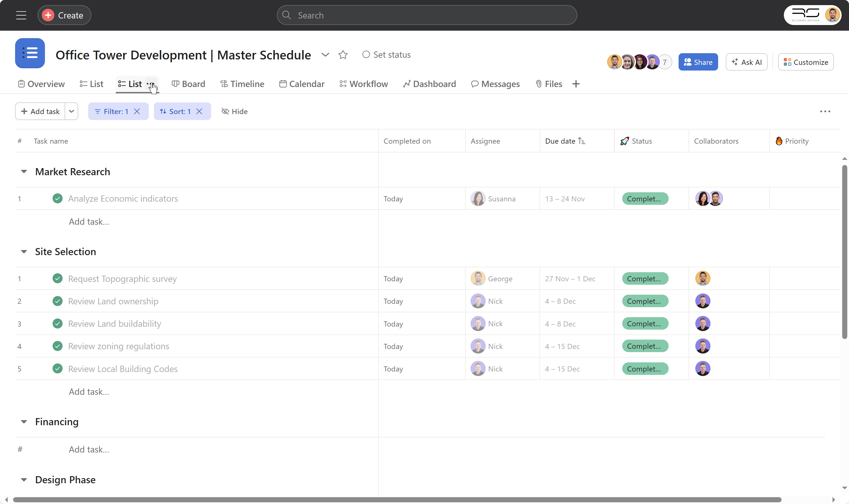Collapse the Site Selection section
This screenshot has height=504, width=849.
[24, 252]
